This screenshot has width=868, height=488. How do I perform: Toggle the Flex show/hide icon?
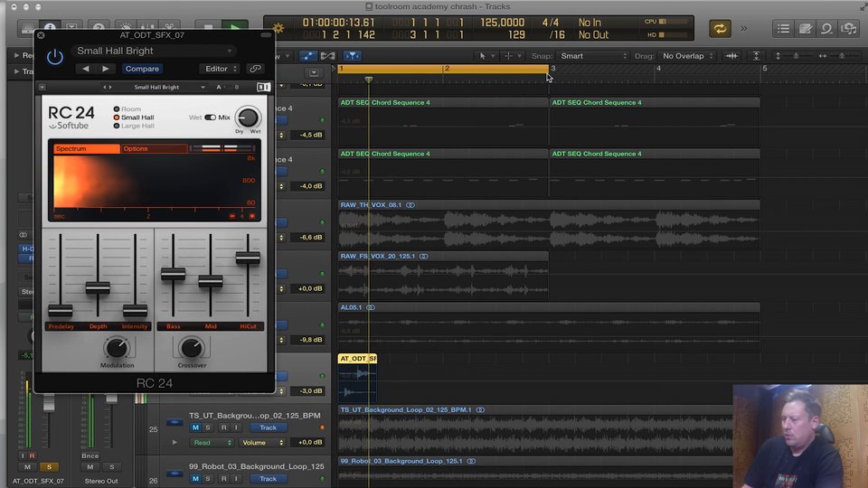pyautogui.click(x=327, y=56)
